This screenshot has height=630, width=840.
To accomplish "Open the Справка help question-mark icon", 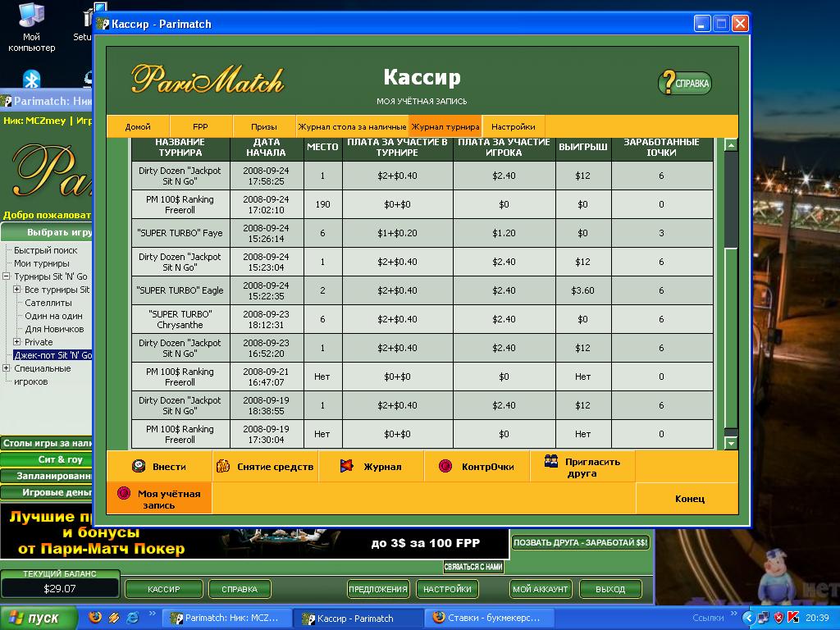I will [x=669, y=83].
